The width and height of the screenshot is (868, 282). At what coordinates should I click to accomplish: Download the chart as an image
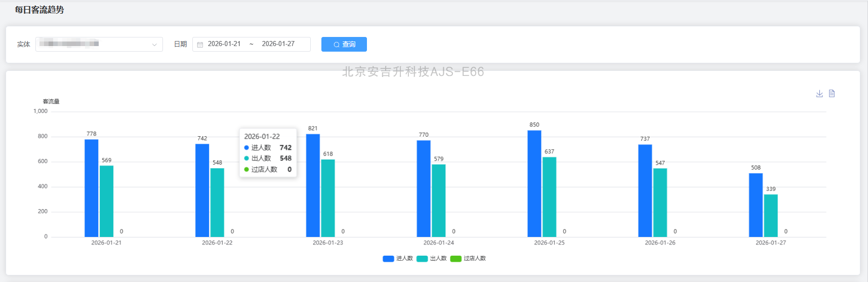click(819, 94)
